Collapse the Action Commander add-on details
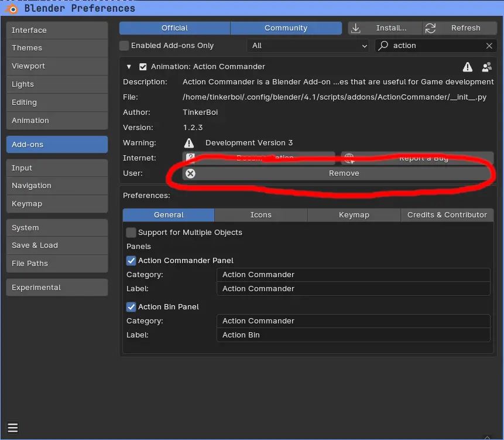Screen dimensions: 504x440 pos(129,66)
